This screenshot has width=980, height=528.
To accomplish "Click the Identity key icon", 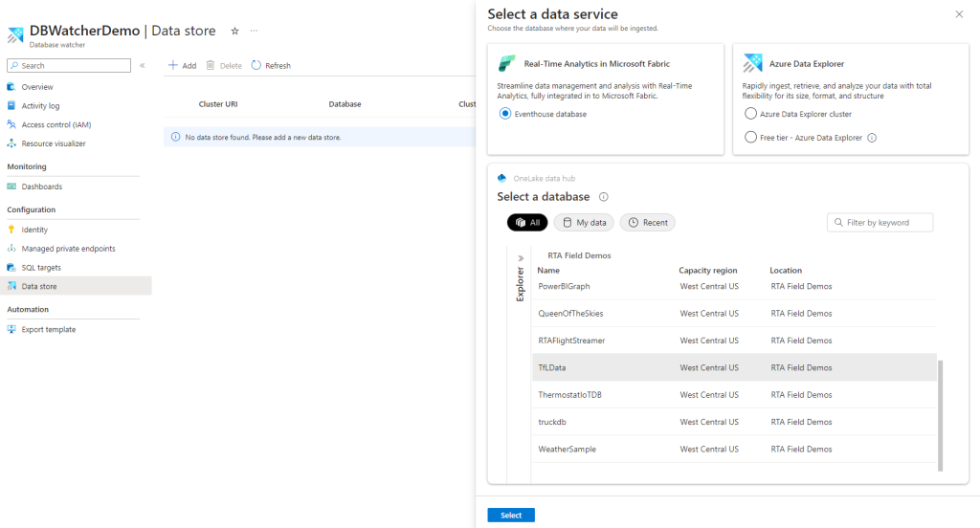I will [11, 230].
